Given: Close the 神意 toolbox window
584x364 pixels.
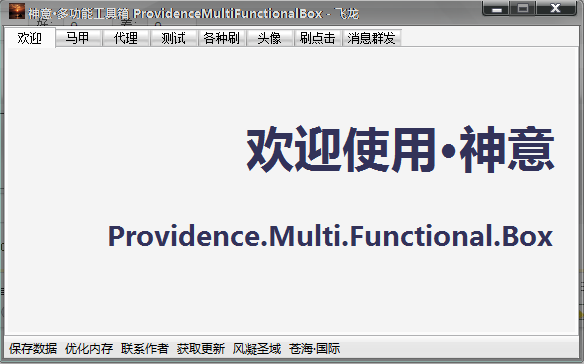Looking at the screenshot, I should (x=556, y=8).
